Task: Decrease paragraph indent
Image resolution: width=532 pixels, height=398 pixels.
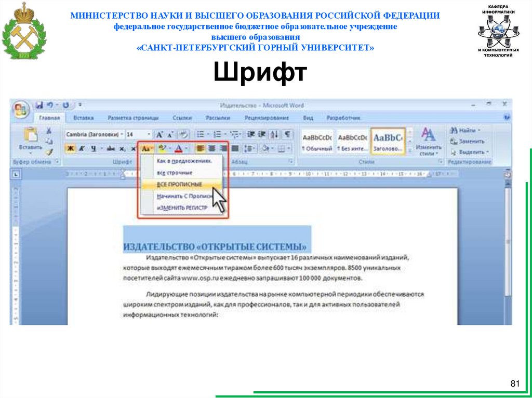Action: pos(251,134)
